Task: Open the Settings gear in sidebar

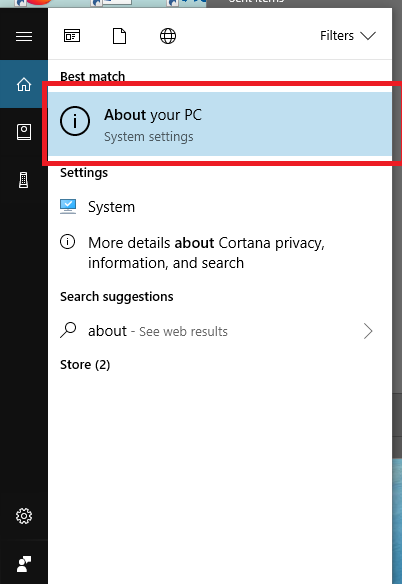Action: [24, 516]
